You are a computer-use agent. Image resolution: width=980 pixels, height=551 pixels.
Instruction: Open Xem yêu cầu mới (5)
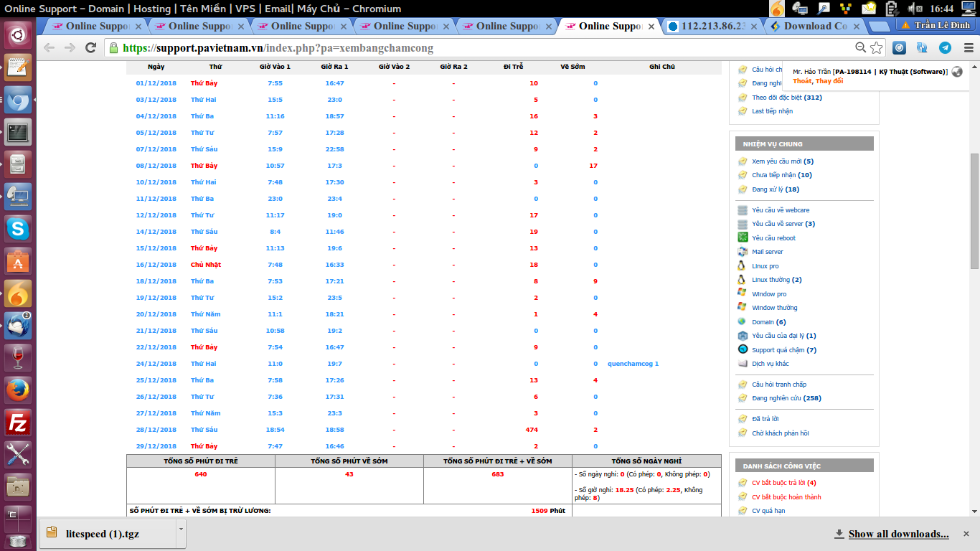783,161
